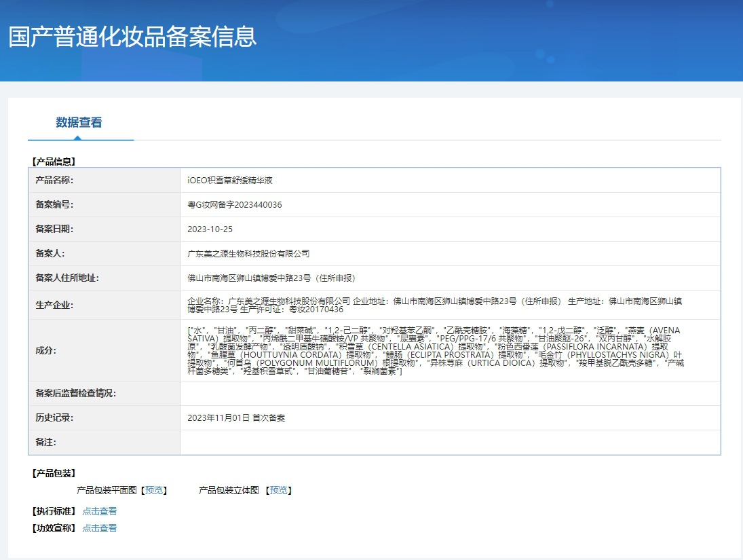This screenshot has height=560, width=743.
Task: Click the filer name 广东美之源生物科技股份有限公司
Action: tap(248, 254)
